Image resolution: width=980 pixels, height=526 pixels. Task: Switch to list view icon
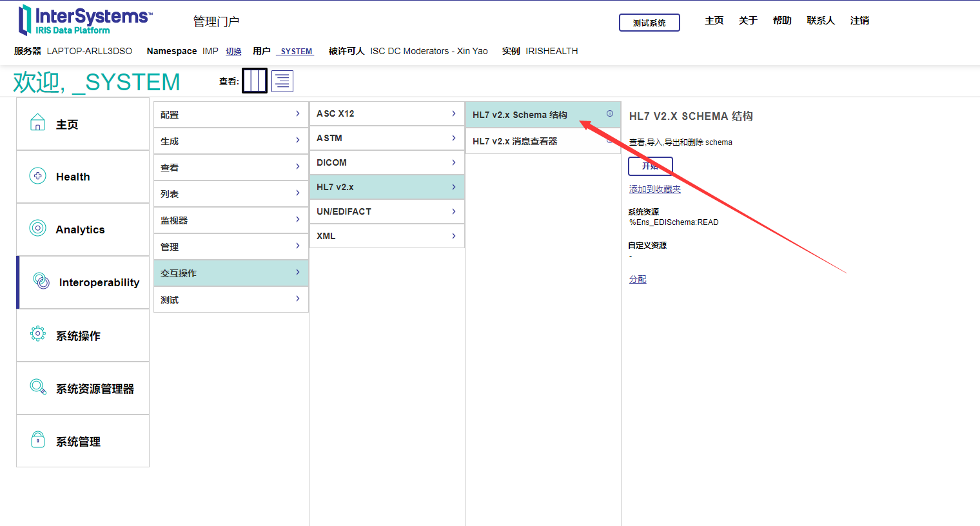pos(282,81)
